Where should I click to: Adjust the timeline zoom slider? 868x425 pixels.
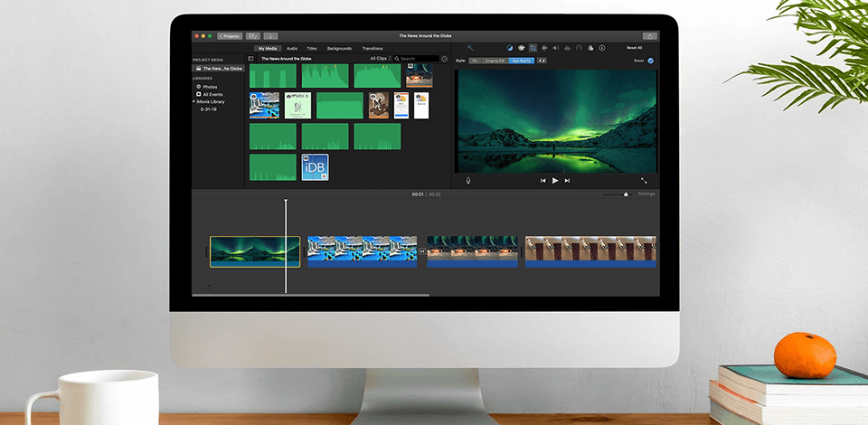(x=626, y=194)
